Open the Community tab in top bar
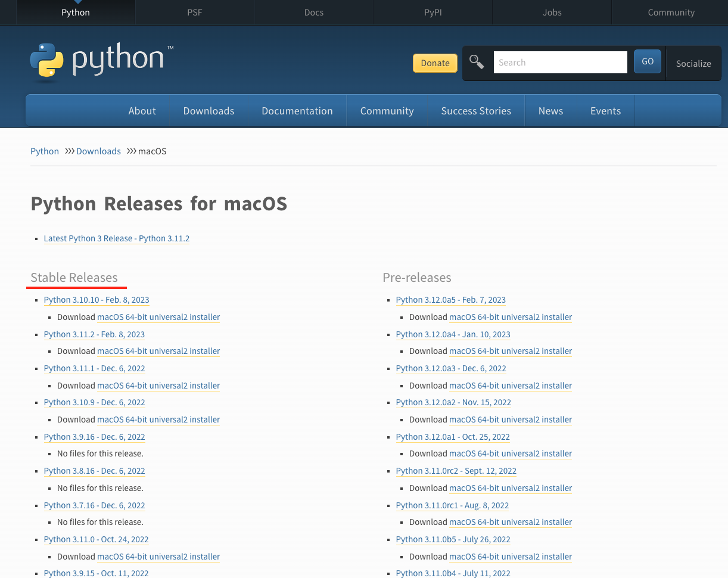 coord(671,13)
